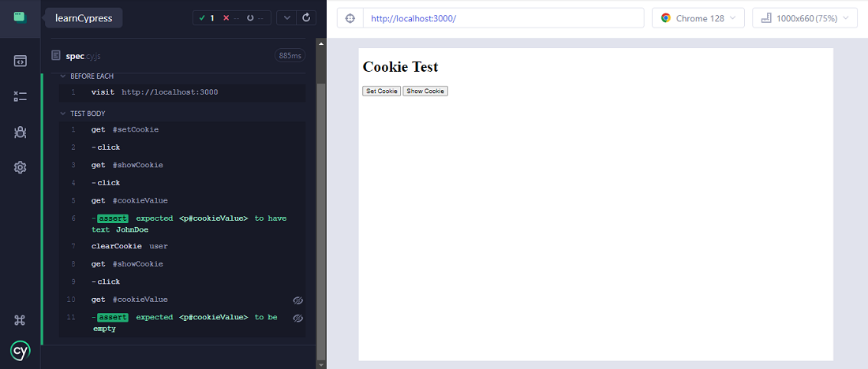Click the command log vertical scrollbar

pos(321,222)
